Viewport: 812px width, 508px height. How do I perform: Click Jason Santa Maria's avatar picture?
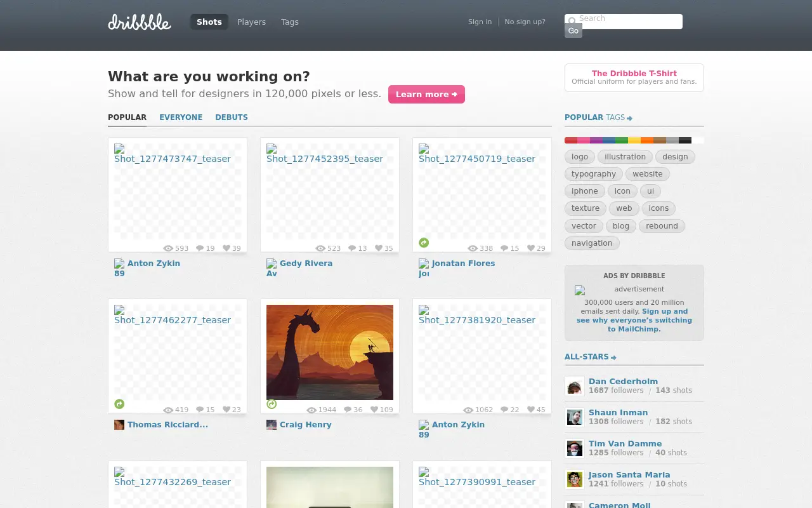(x=575, y=479)
